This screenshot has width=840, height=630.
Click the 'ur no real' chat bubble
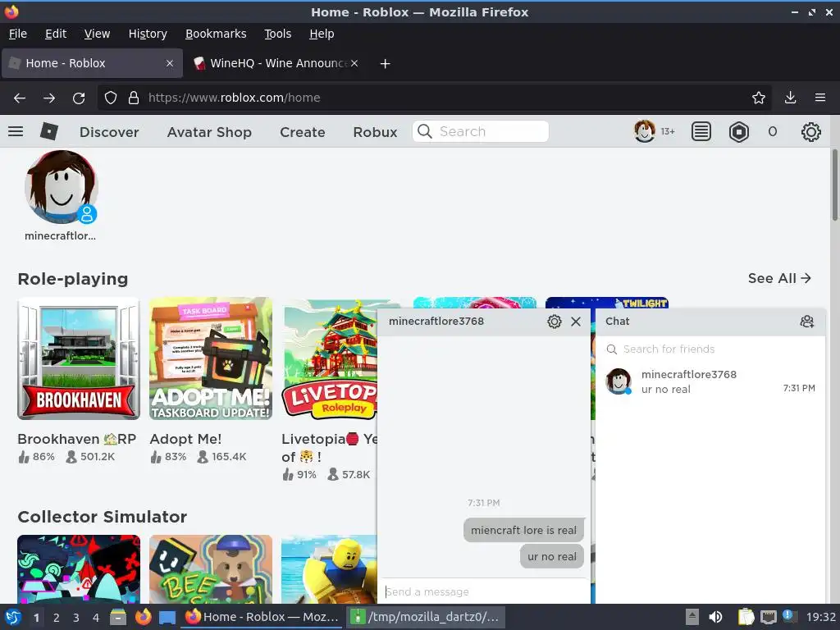pos(552,557)
